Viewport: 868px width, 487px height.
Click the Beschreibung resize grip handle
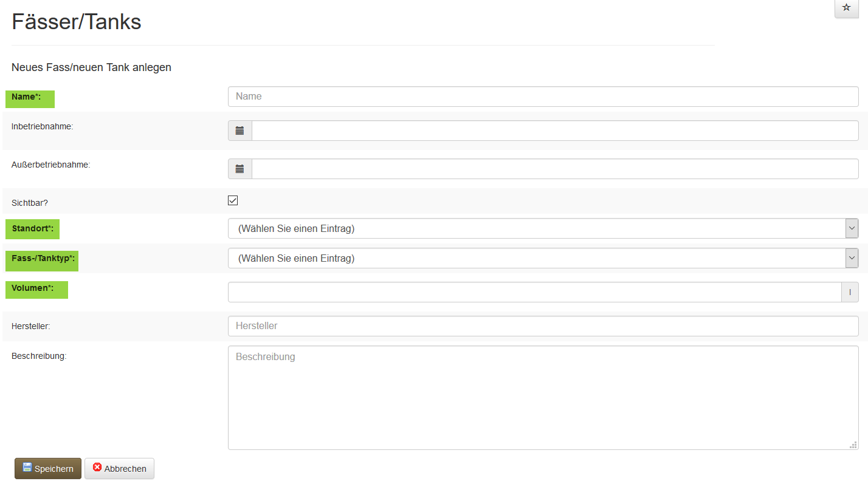[853, 444]
